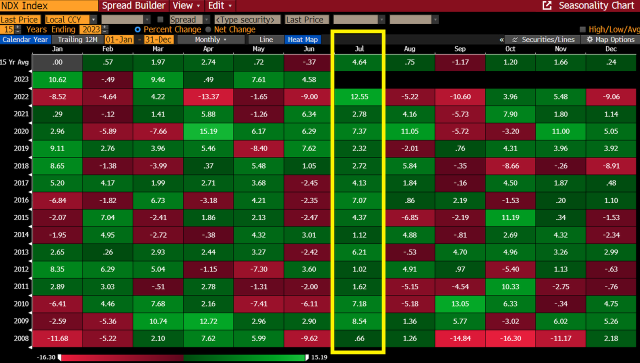Tick the checkbox next to Spread

click(160, 19)
